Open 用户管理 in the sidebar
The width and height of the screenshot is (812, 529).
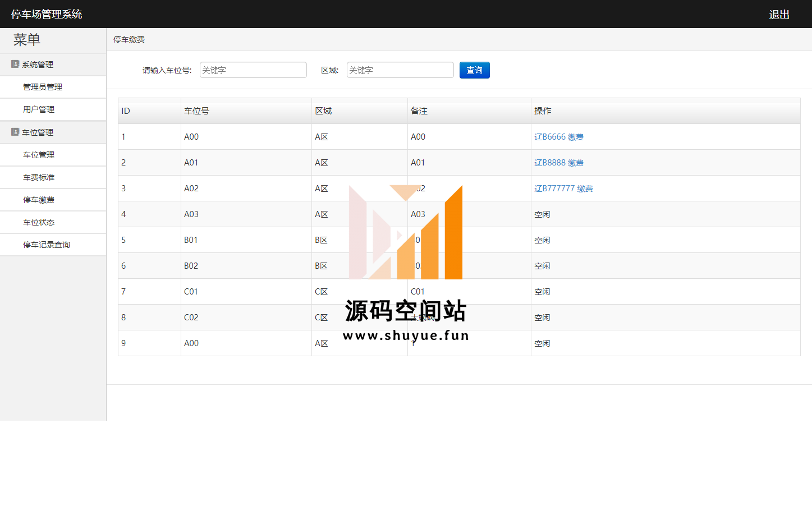(39, 109)
